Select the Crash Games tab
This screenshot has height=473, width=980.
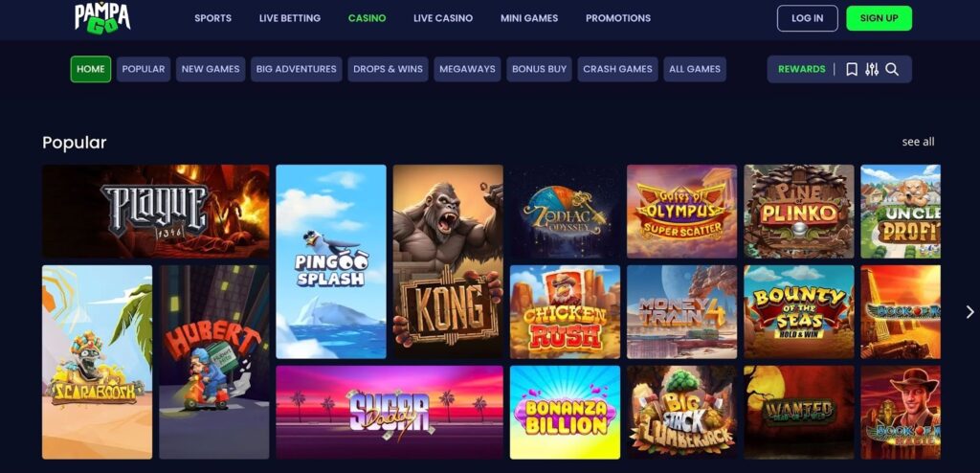[x=617, y=70]
